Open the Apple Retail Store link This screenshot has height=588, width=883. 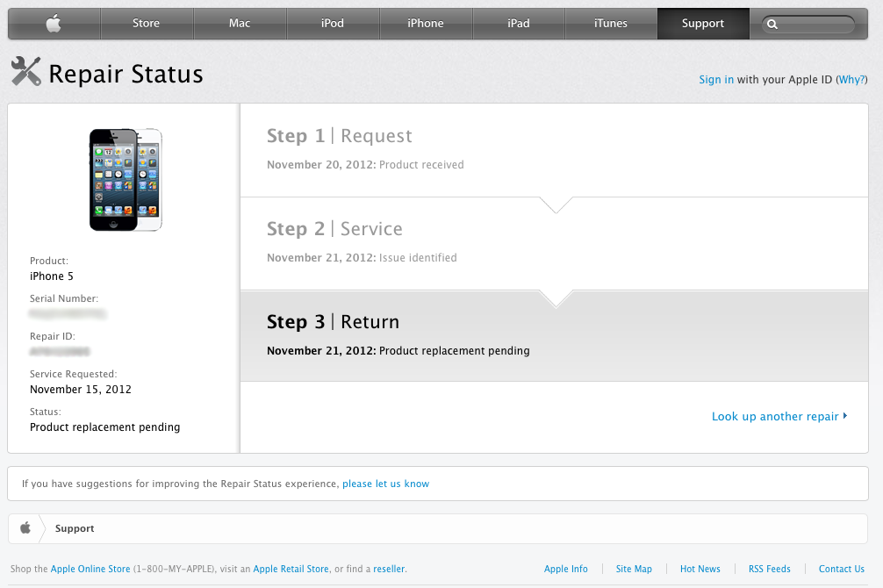tap(291, 569)
